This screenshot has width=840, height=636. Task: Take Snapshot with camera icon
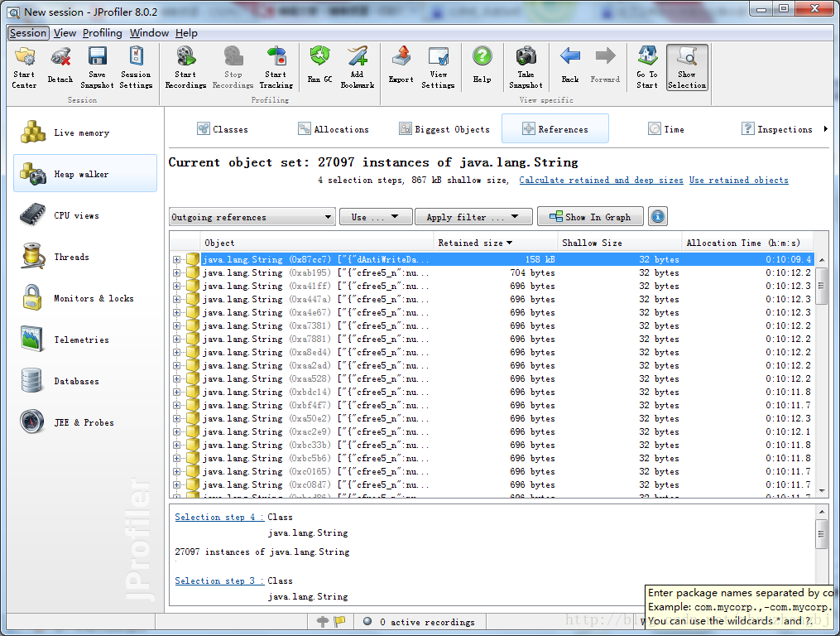point(526,68)
